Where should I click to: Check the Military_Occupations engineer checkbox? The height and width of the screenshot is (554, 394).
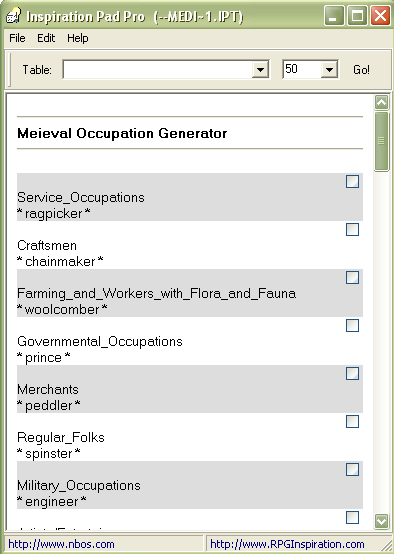click(352, 470)
